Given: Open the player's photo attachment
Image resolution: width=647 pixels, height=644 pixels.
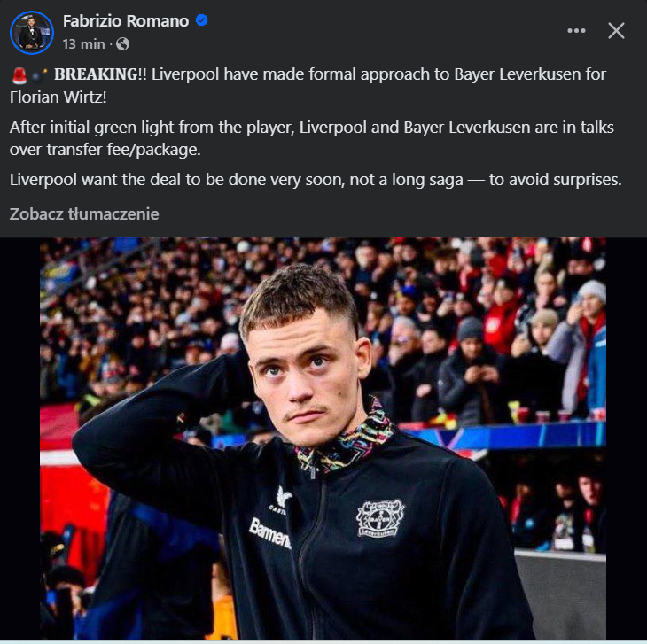Looking at the screenshot, I should pos(323,438).
